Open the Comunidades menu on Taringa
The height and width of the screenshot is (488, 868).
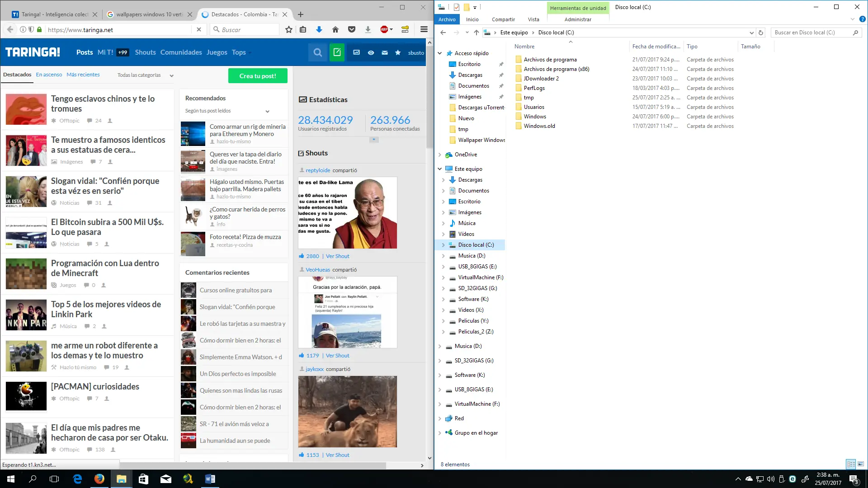(x=181, y=52)
